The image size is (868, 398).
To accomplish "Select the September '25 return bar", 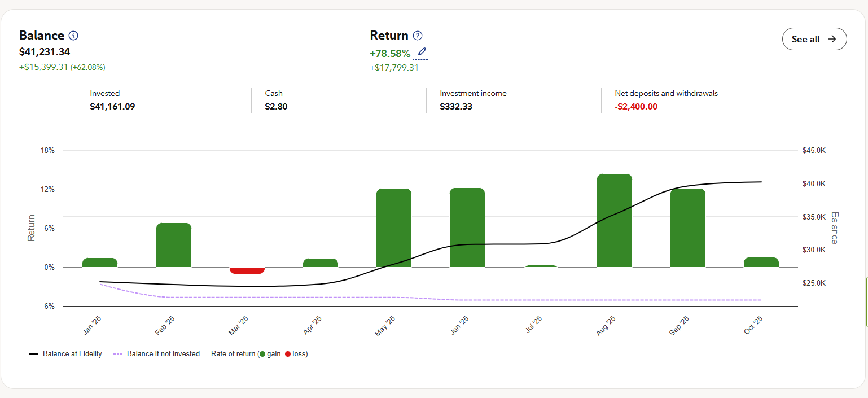I will point(687,228).
